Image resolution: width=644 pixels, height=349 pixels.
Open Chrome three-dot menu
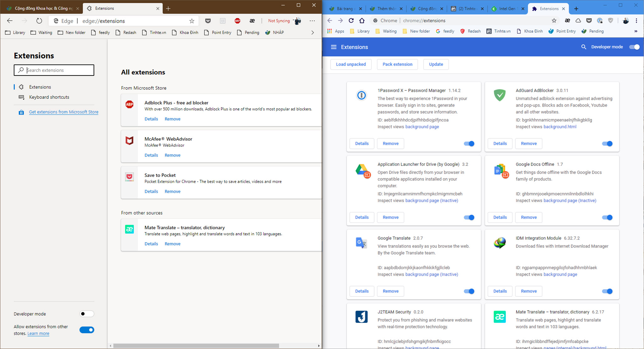pyautogui.click(x=636, y=20)
